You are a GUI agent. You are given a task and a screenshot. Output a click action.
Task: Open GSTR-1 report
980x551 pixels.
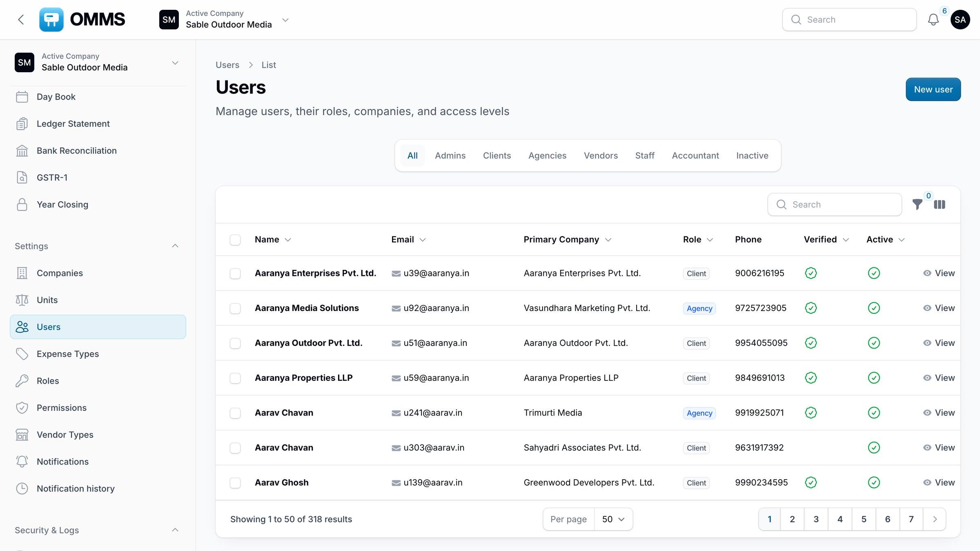coord(98,178)
